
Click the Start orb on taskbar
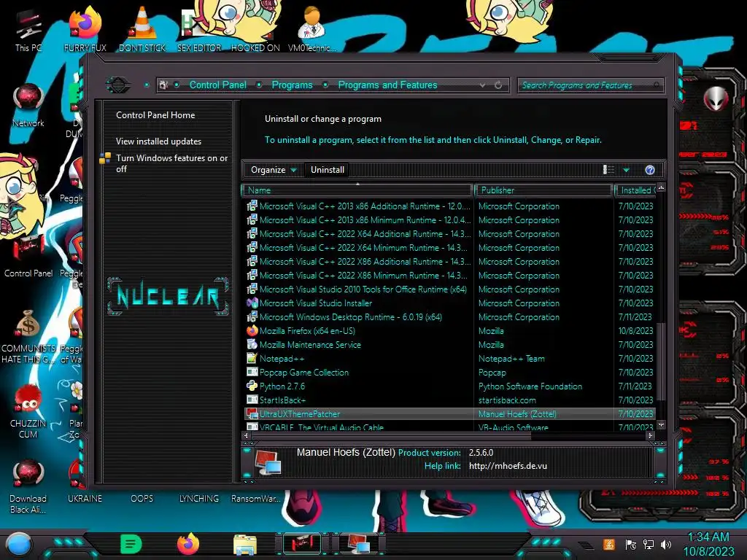18,545
